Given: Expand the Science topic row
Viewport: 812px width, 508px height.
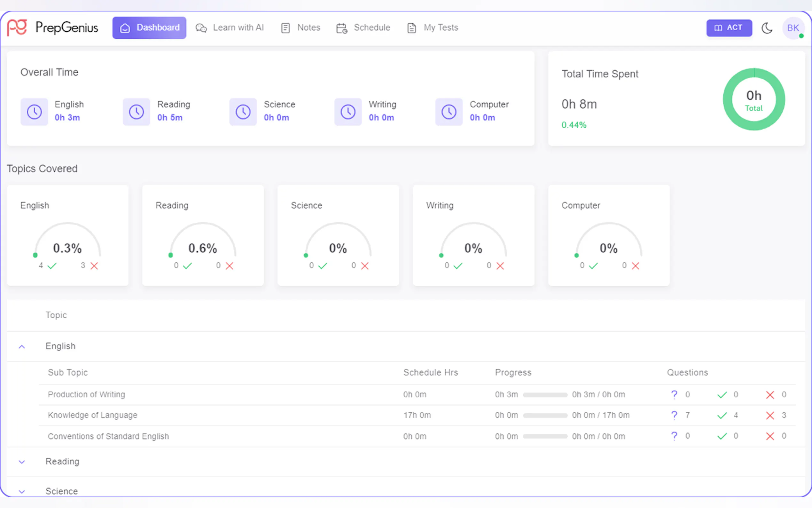Looking at the screenshot, I should tap(22, 492).
